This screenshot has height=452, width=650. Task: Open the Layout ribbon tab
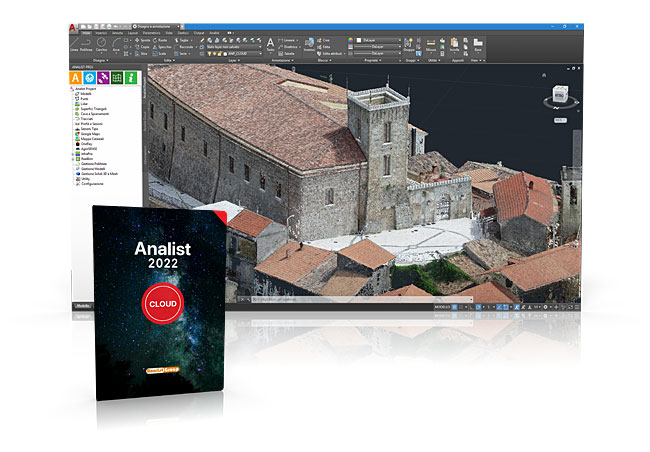133,33
